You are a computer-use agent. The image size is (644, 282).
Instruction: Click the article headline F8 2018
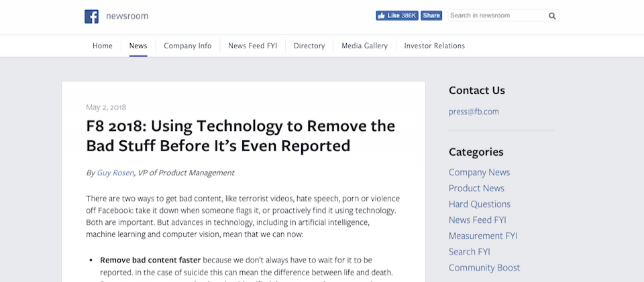click(240, 136)
